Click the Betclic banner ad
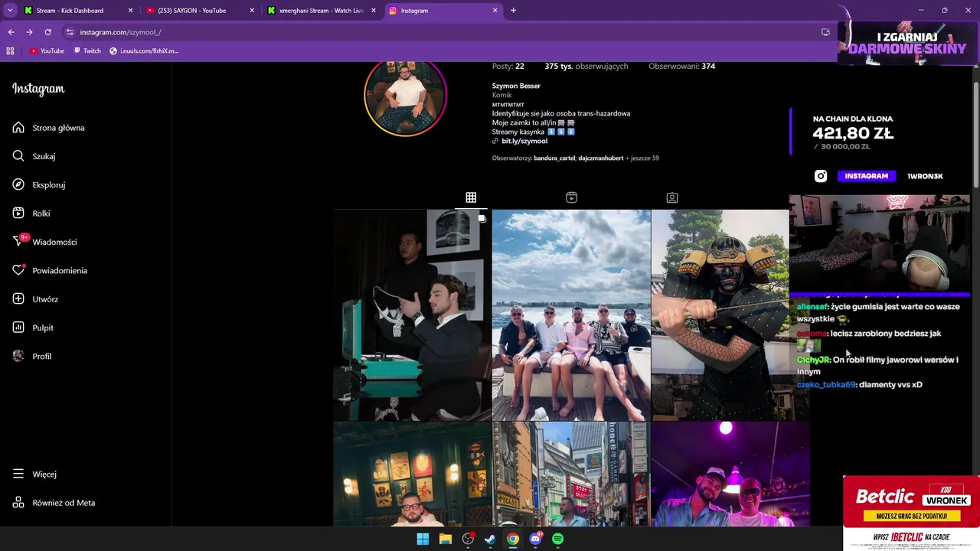The image size is (980, 551). pyautogui.click(x=911, y=512)
